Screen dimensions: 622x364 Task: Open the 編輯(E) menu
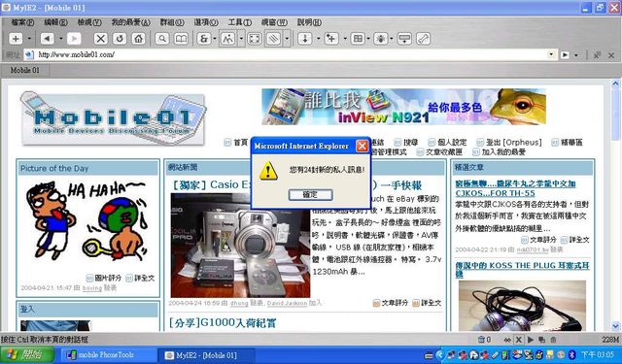(x=55, y=22)
